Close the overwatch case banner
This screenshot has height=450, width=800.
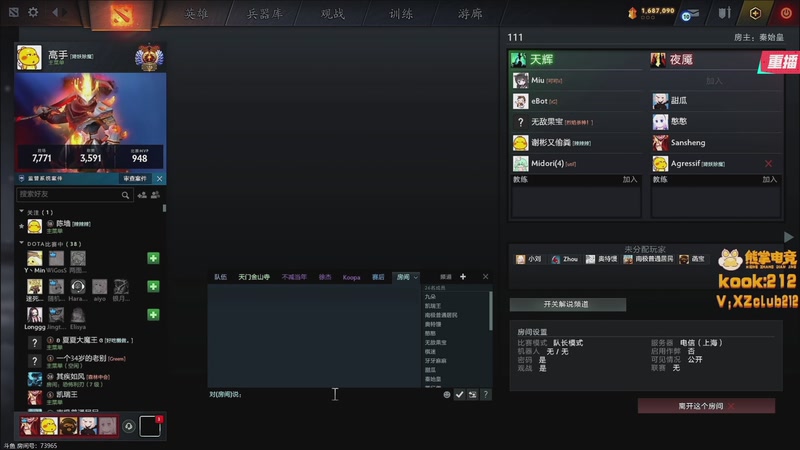[160, 179]
